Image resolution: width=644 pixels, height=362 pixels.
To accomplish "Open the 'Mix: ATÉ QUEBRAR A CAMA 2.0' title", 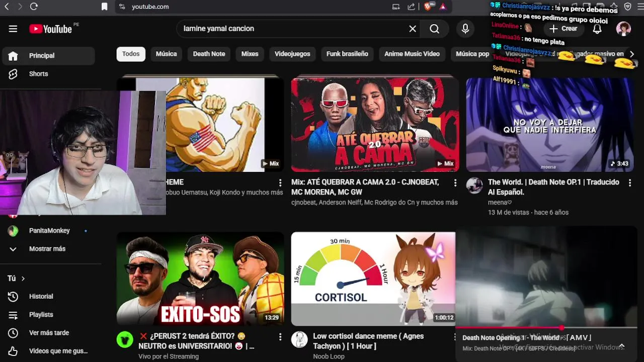I will [x=365, y=187].
